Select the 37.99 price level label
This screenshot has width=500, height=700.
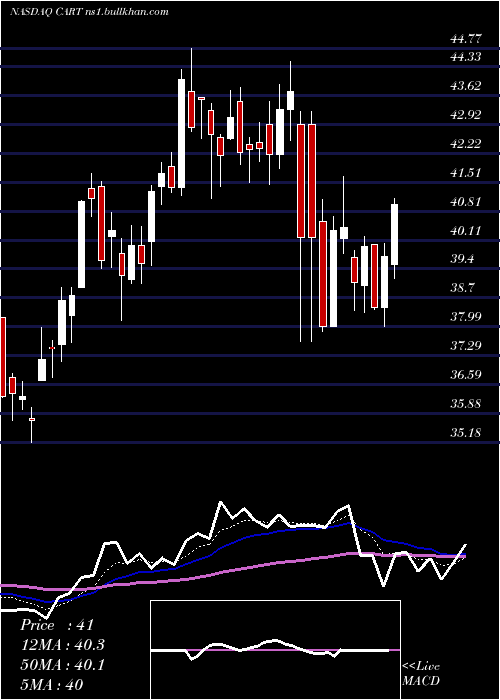(x=466, y=317)
